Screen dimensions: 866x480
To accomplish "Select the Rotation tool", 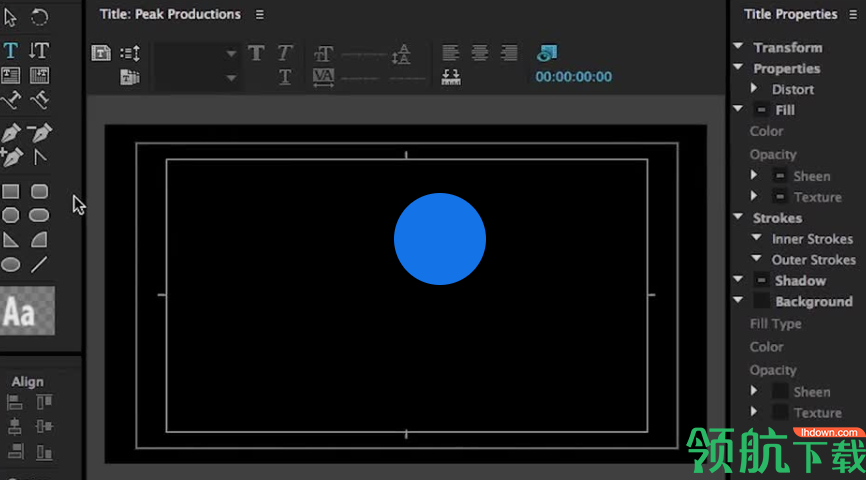I will pyautogui.click(x=39, y=18).
